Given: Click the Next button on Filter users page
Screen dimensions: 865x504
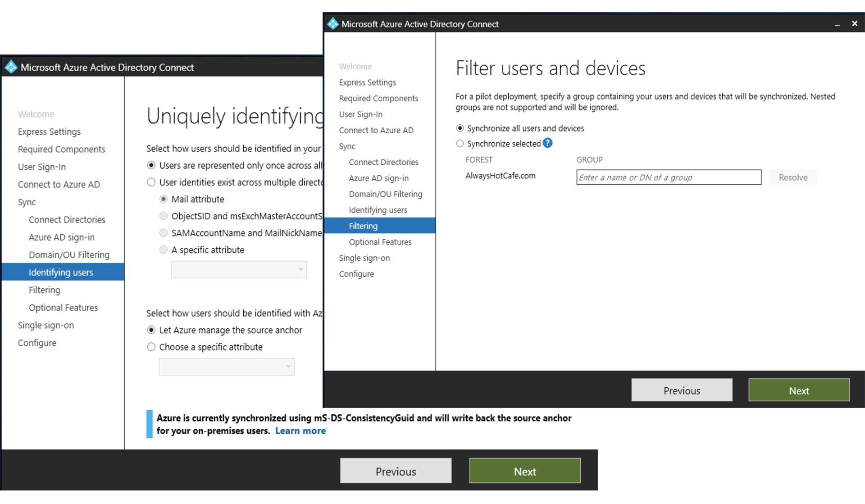Looking at the screenshot, I should pos(798,390).
